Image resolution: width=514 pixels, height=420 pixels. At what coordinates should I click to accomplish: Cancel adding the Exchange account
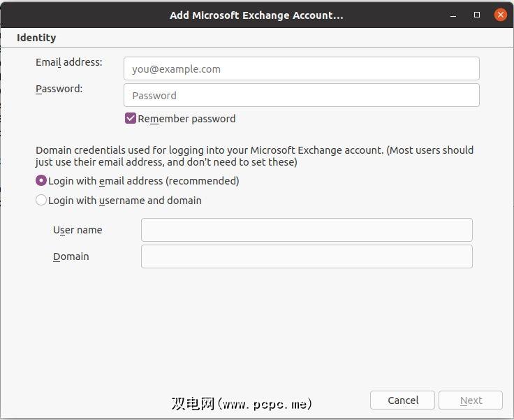402,400
